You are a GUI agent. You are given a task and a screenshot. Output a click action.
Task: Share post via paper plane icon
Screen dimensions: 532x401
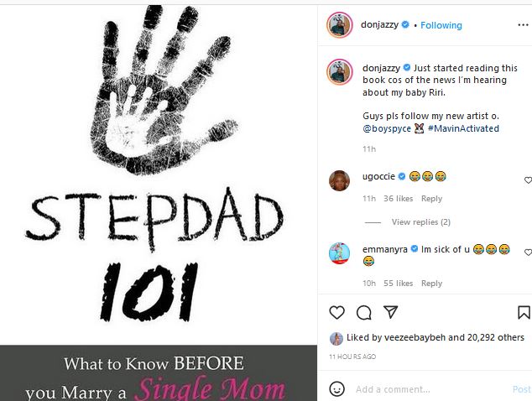(x=390, y=312)
